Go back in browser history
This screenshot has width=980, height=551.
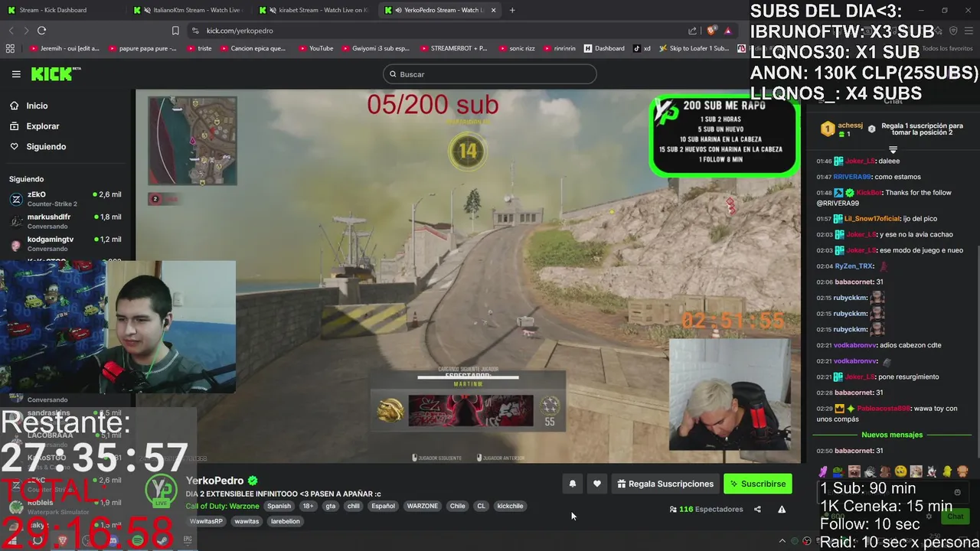[x=11, y=31]
